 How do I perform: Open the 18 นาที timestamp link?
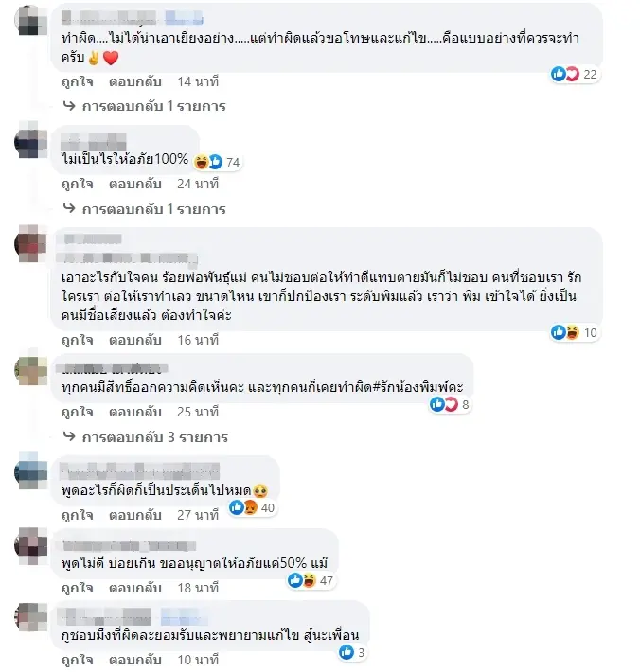coord(198,588)
